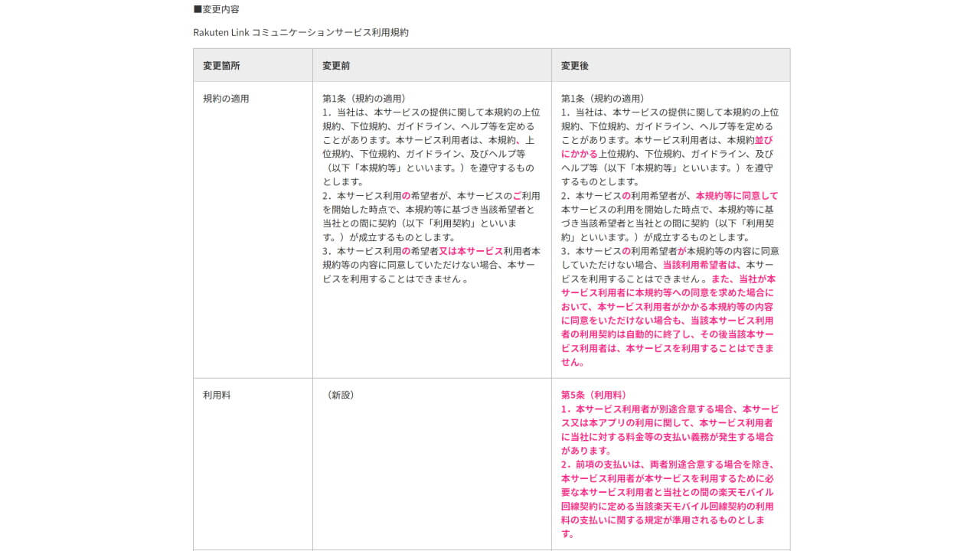The image size is (980, 551).
Task: Click the （新設） cell in 変更前 column
Action: pos(342,395)
